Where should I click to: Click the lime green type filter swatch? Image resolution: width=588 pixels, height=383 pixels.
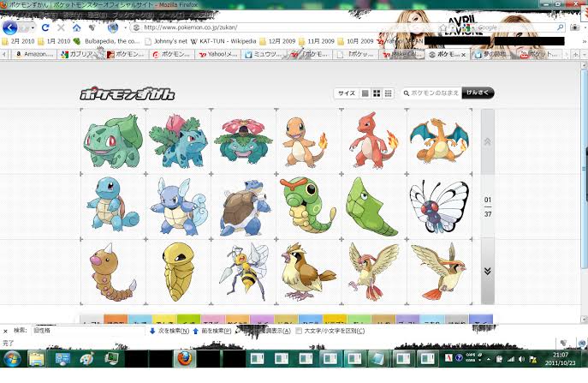pyautogui.click(x=188, y=319)
